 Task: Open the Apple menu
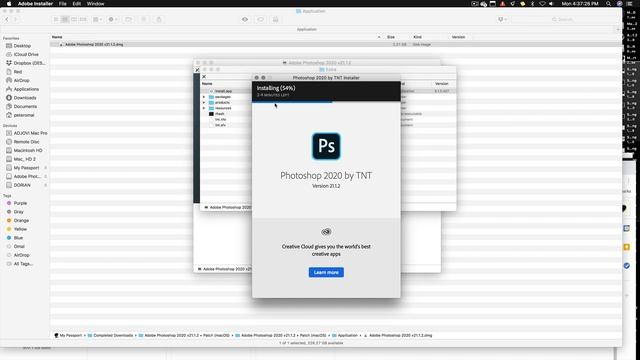[x=9, y=4]
